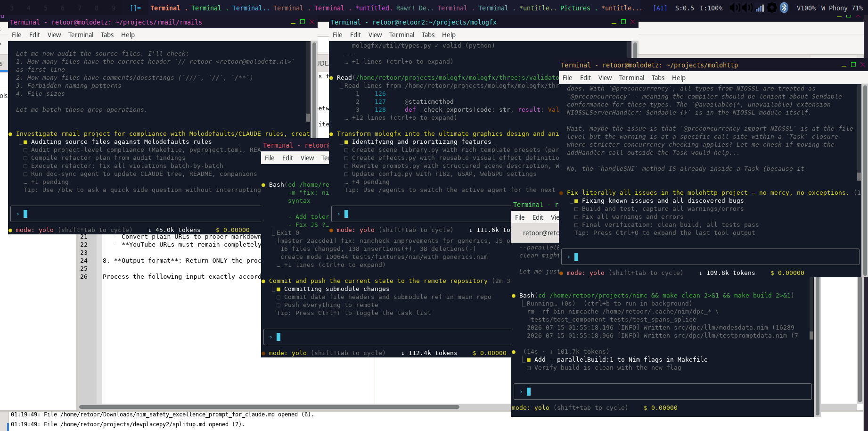This screenshot has height=431, width=868.
Task: Open Tabs menu in molohttp terminal
Action: coord(658,78)
